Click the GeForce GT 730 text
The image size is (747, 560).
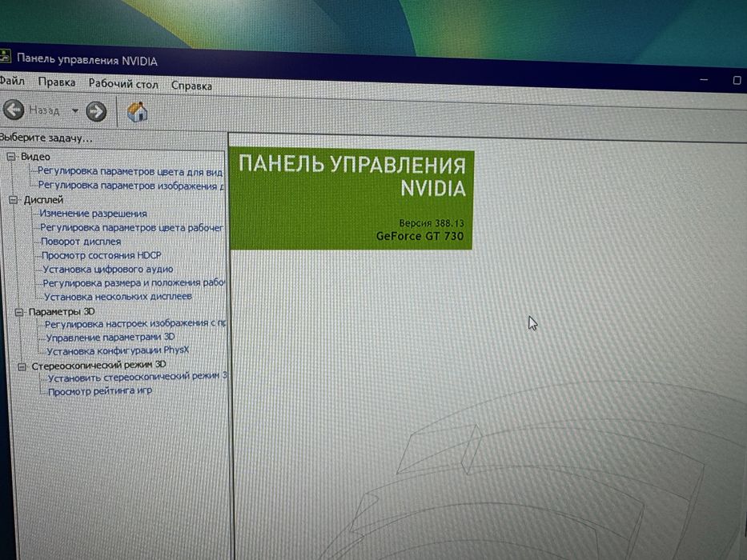pyautogui.click(x=420, y=236)
